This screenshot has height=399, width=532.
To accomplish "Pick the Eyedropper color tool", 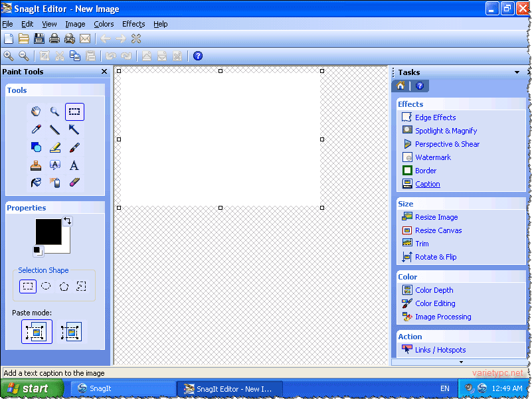I will click(36, 129).
